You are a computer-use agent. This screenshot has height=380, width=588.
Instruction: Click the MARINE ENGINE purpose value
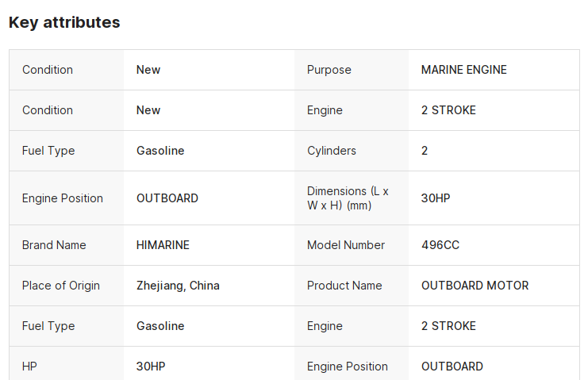(x=463, y=70)
